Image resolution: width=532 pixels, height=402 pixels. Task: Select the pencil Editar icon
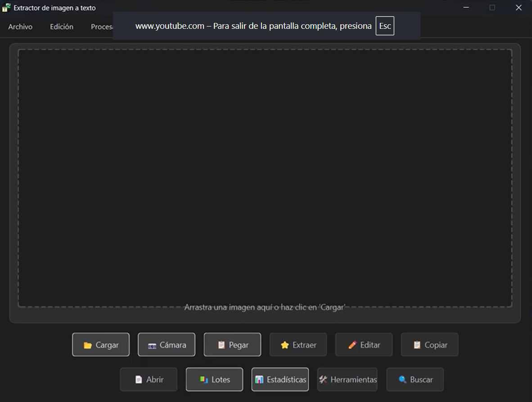(352, 345)
